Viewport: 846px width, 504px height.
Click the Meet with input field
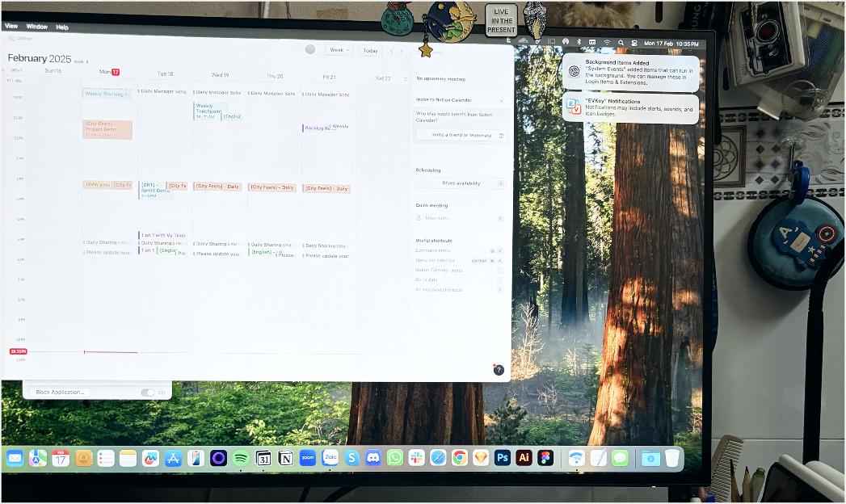point(461,218)
